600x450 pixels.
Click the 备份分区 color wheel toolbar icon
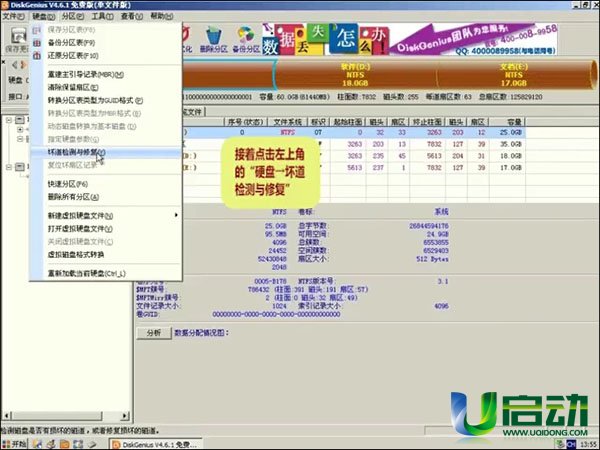[245, 36]
